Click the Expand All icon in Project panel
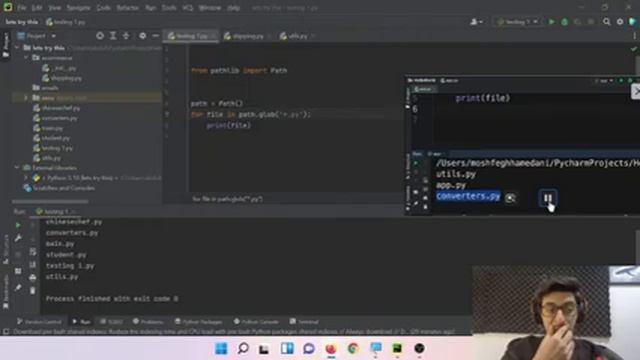The width and height of the screenshot is (640, 360). pos(113,36)
